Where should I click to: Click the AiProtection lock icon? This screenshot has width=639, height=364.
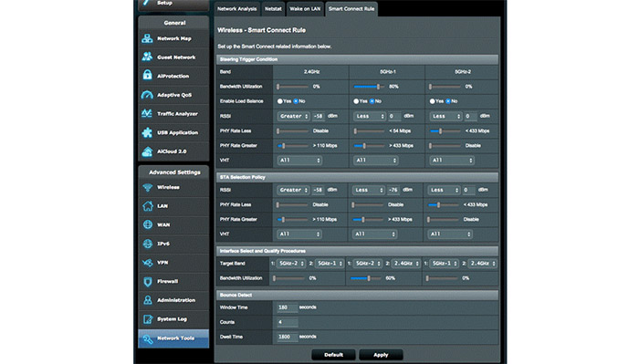click(x=147, y=76)
